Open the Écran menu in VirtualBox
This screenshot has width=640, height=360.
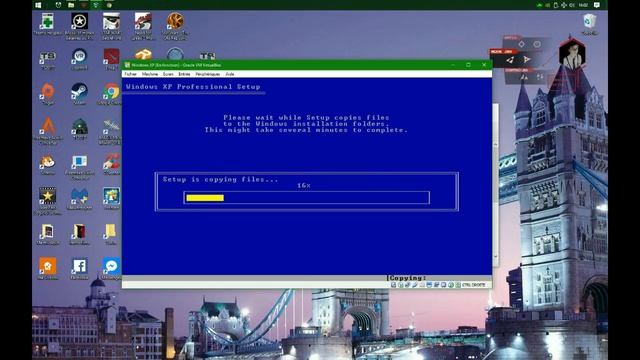168,74
